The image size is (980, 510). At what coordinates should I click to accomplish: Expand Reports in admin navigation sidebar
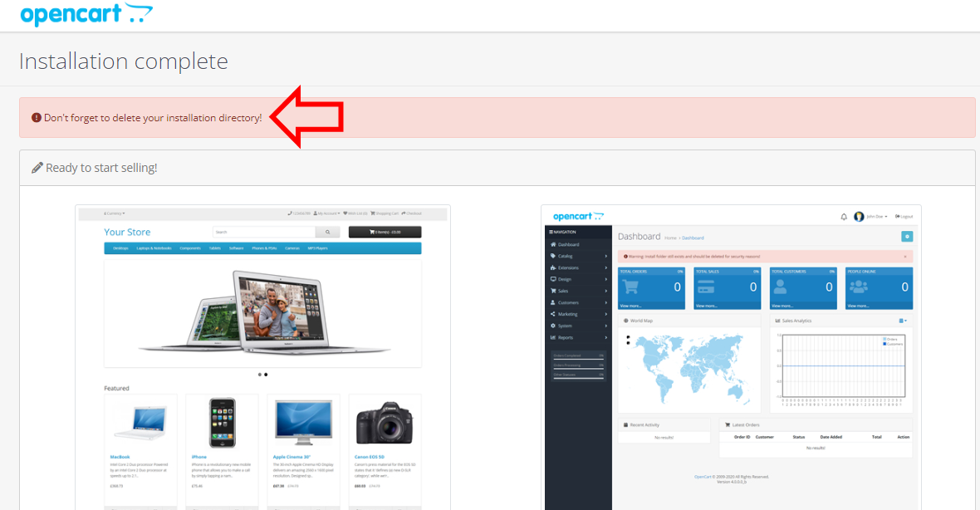click(578, 337)
